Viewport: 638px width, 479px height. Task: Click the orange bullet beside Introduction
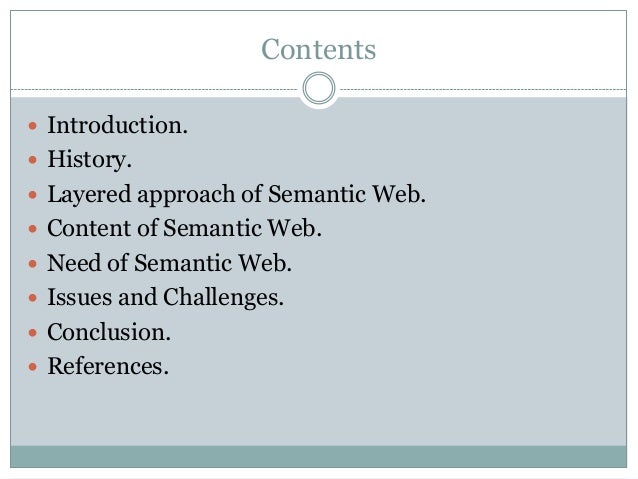[x=32, y=128]
